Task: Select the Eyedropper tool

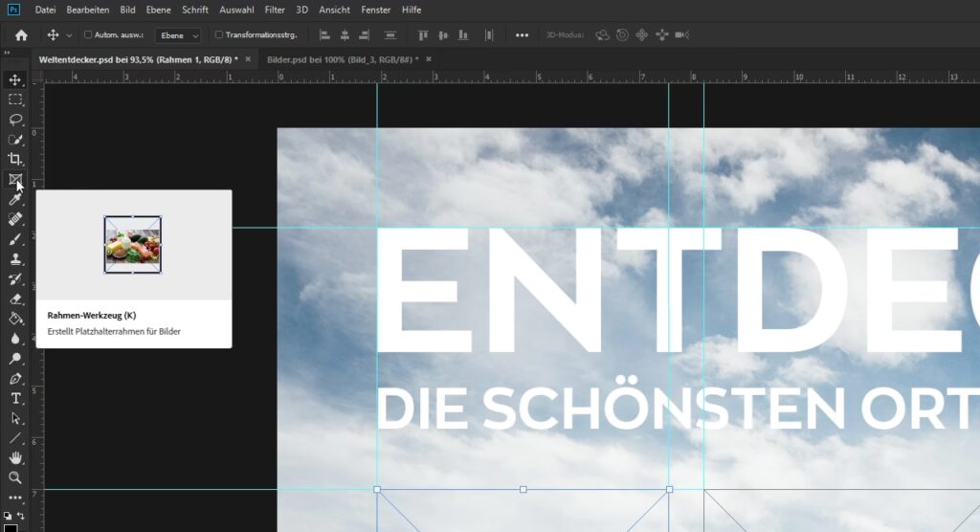Action: pos(15,199)
